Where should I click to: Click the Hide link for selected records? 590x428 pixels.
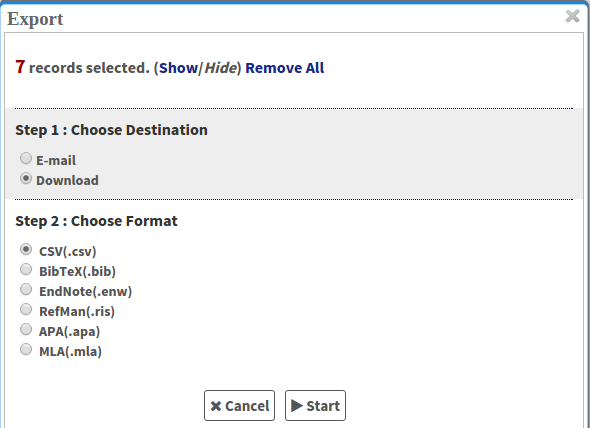tap(220, 68)
